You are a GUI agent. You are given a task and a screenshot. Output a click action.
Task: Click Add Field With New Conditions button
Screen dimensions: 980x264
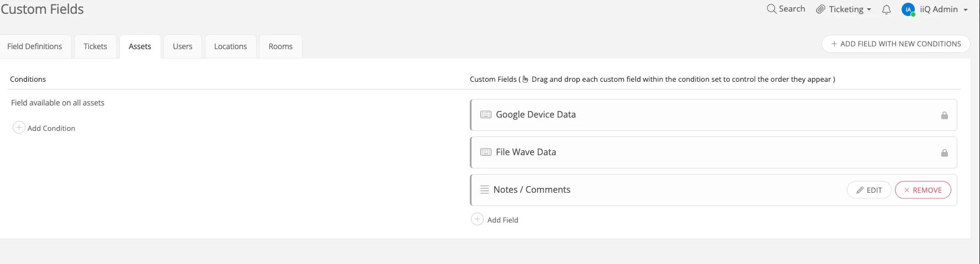tap(896, 44)
